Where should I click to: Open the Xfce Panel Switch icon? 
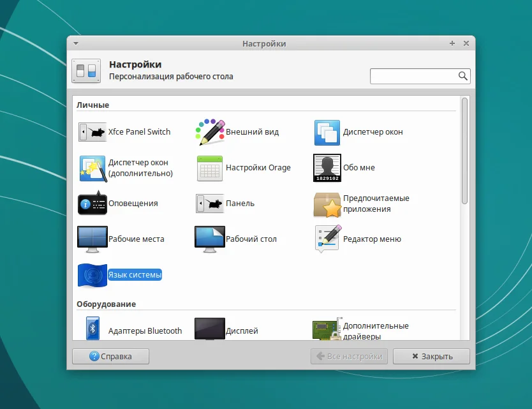pos(92,132)
